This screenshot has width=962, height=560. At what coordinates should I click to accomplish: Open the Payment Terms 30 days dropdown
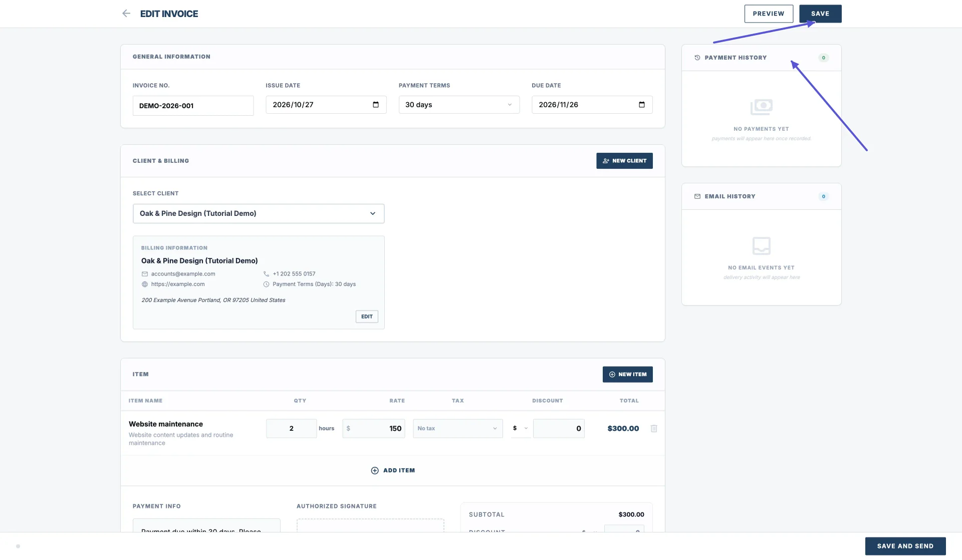pyautogui.click(x=459, y=105)
